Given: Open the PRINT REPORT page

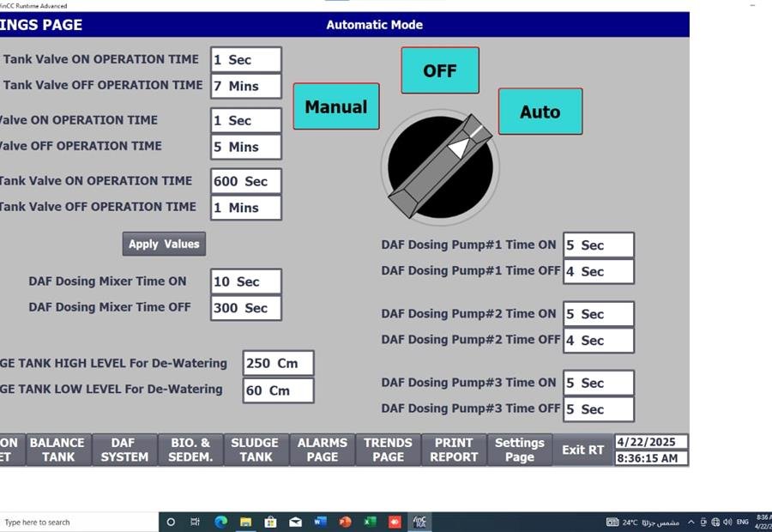Looking at the screenshot, I should click(x=454, y=450).
